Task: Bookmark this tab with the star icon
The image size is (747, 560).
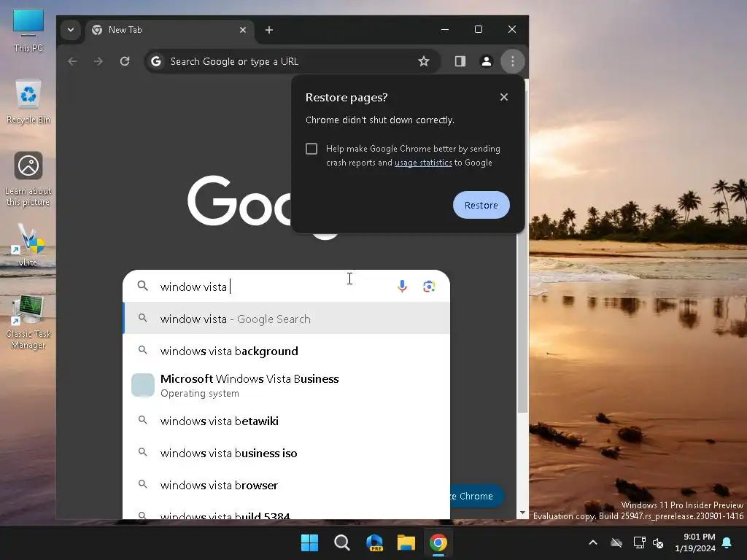Action: pos(424,61)
